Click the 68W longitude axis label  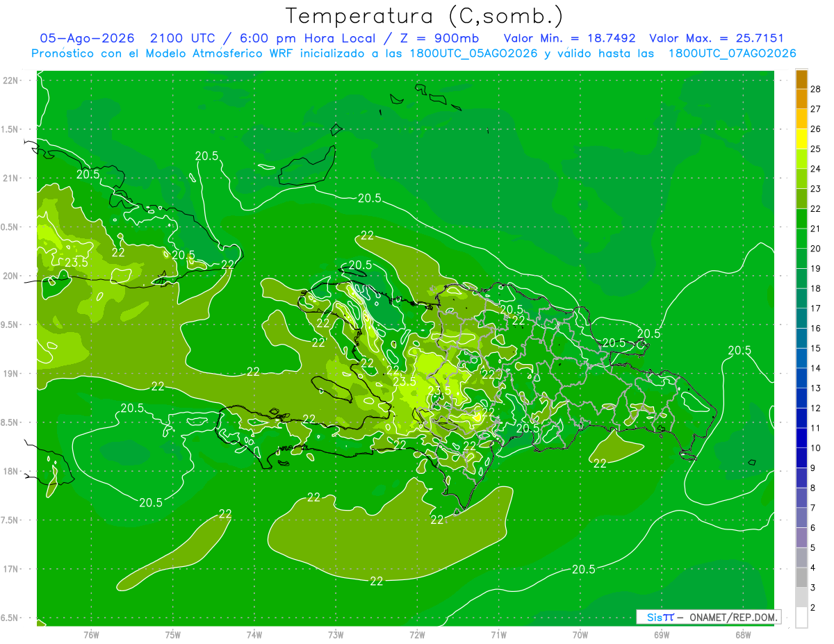743,635
